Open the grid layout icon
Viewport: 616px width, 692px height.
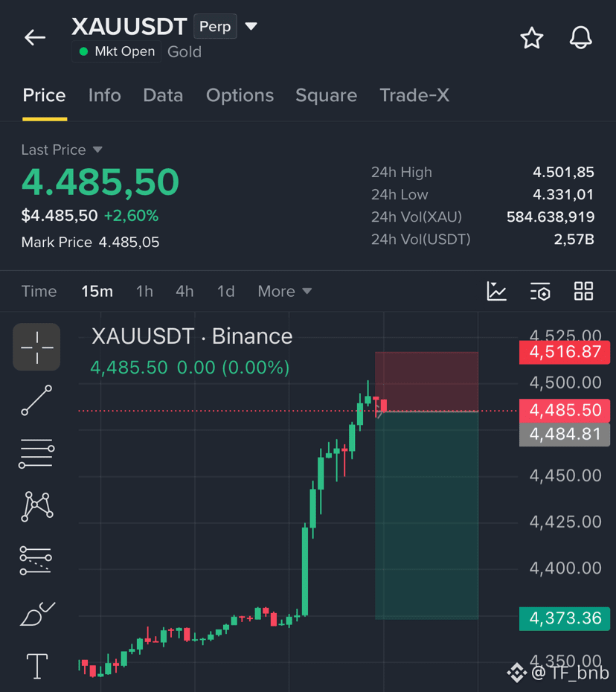click(583, 291)
